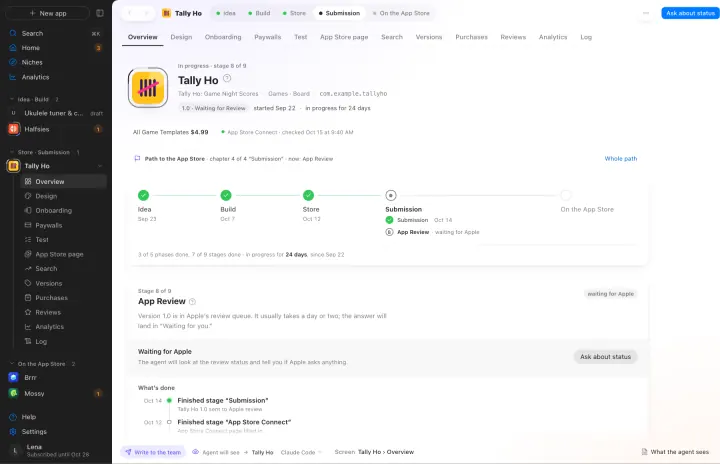Screen dimensions: 720x464
Task: Switch to the Test tab
Action: 301,37
